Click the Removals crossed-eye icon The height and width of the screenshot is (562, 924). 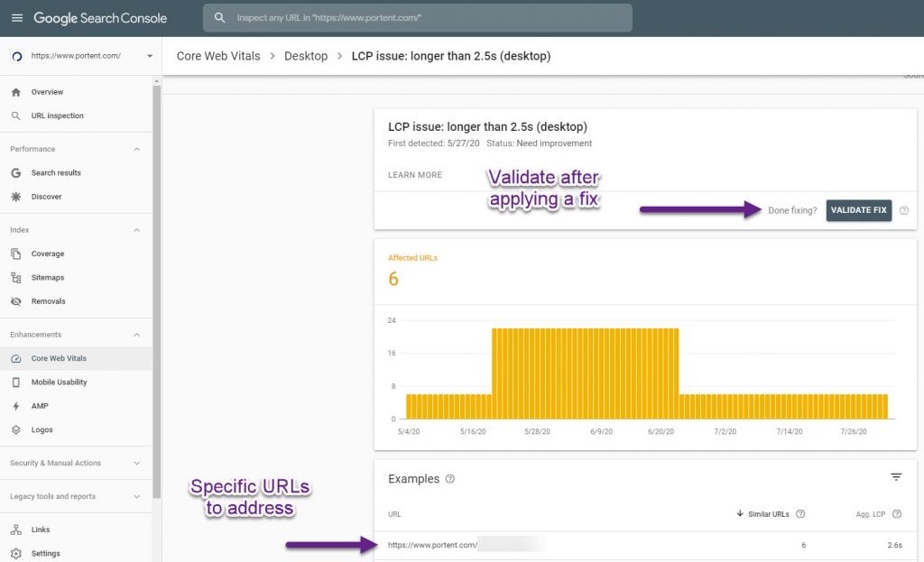(16, 301)
